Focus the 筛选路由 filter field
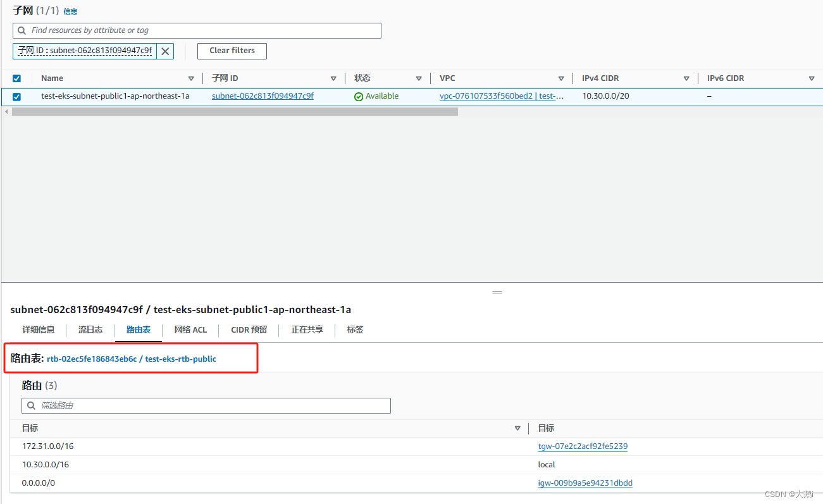Image resolution: width=823 pixels, height=504 pixels. 206,405
